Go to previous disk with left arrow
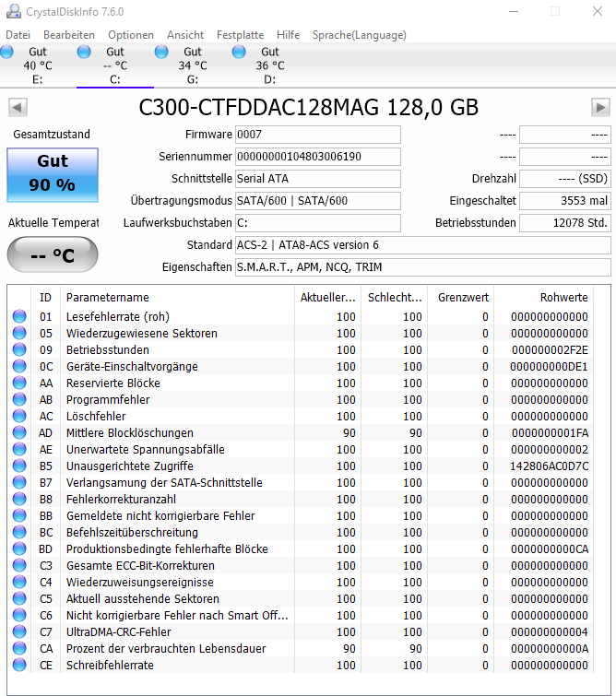The image size is (616, 696). click(18, 108)
